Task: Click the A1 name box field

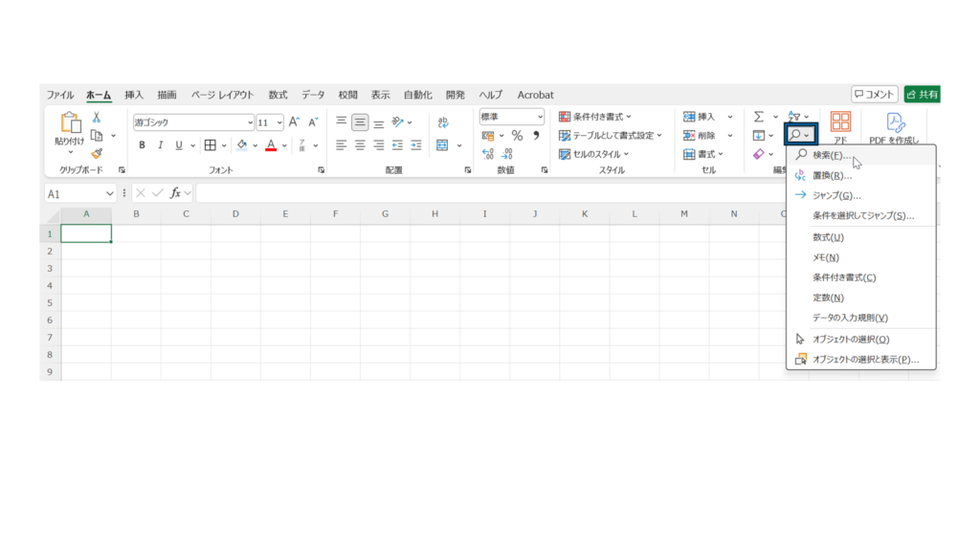Action: point(74,193)
